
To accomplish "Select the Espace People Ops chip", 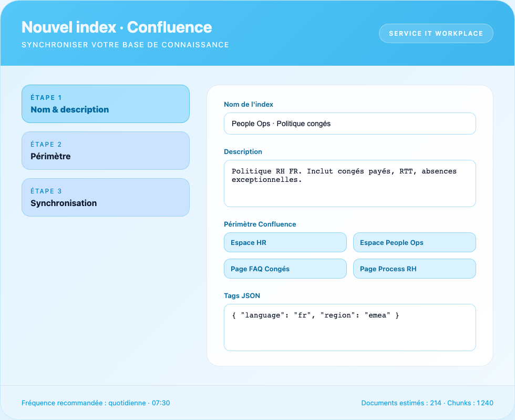I will tap(414, 242).
